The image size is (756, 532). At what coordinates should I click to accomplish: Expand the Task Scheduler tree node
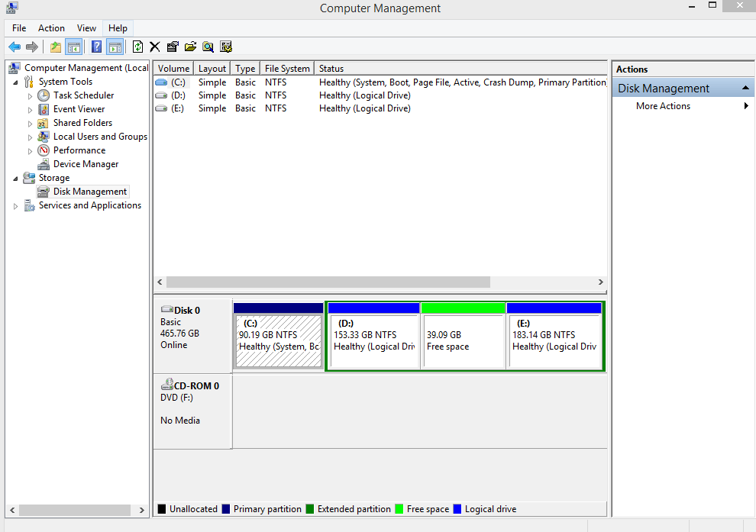point(31,96)
